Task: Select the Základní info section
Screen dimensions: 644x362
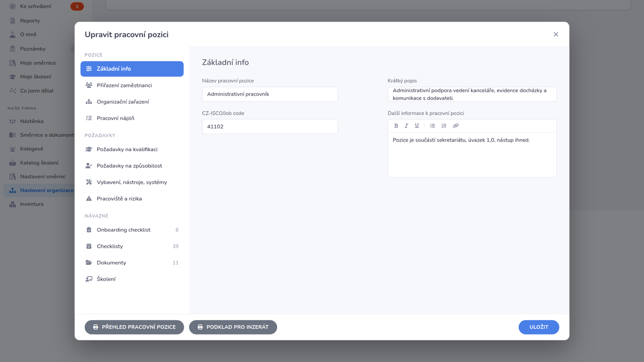Action: tap(132, 69)
